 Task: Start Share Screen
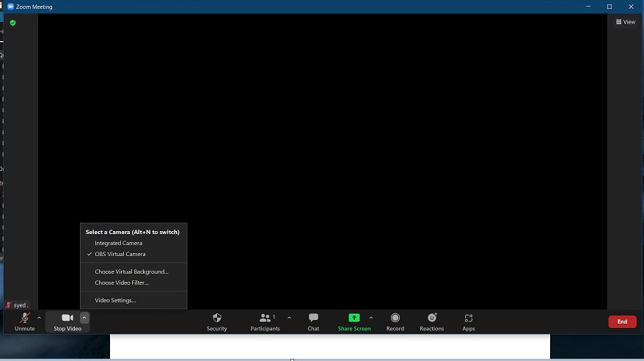click(354, 321)
